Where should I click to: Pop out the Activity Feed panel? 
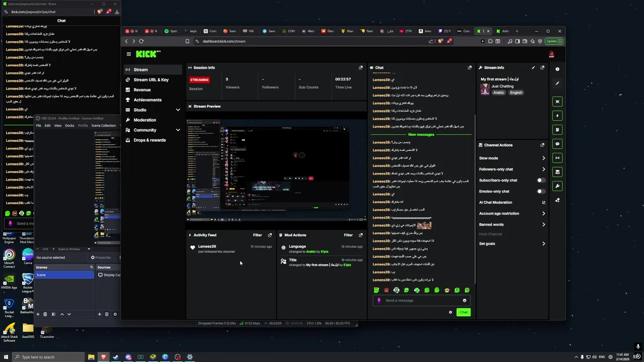tap(270, 235)
